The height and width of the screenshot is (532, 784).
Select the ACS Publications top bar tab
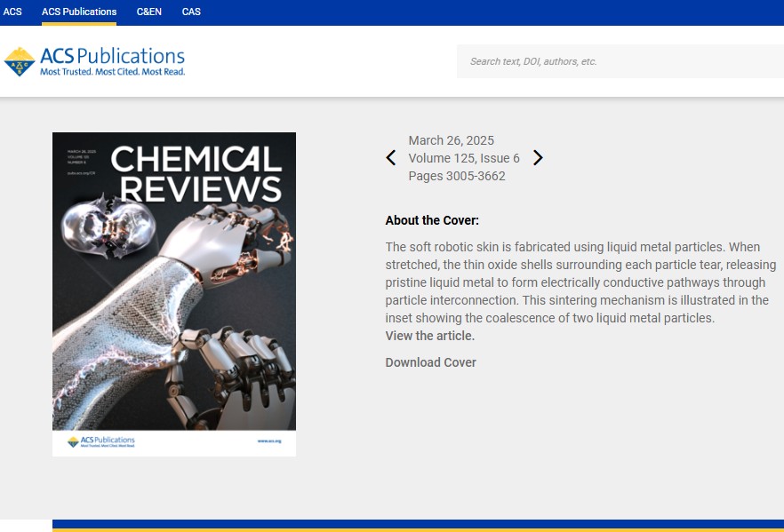[79, 12]
